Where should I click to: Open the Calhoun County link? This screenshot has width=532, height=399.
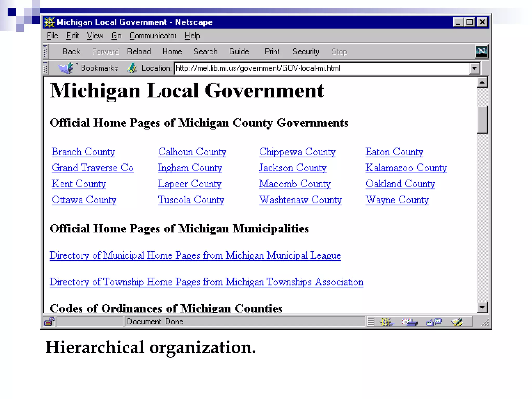(x=192, y=152)
